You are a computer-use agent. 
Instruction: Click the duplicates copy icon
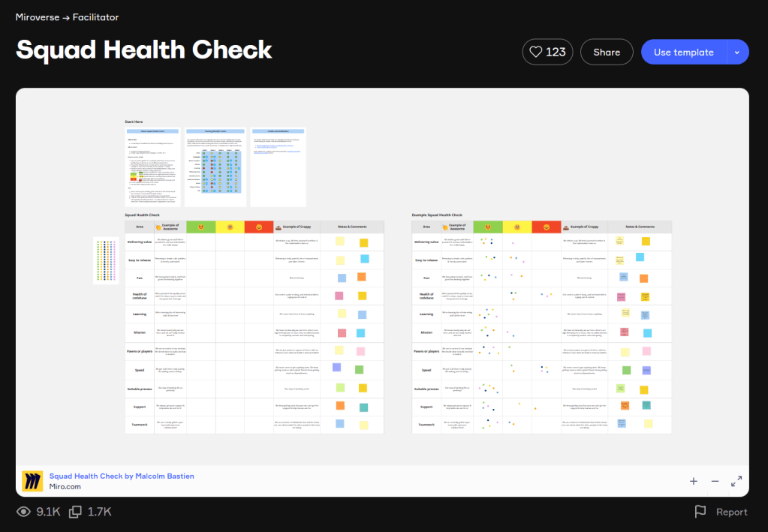(x=74, y=511)
